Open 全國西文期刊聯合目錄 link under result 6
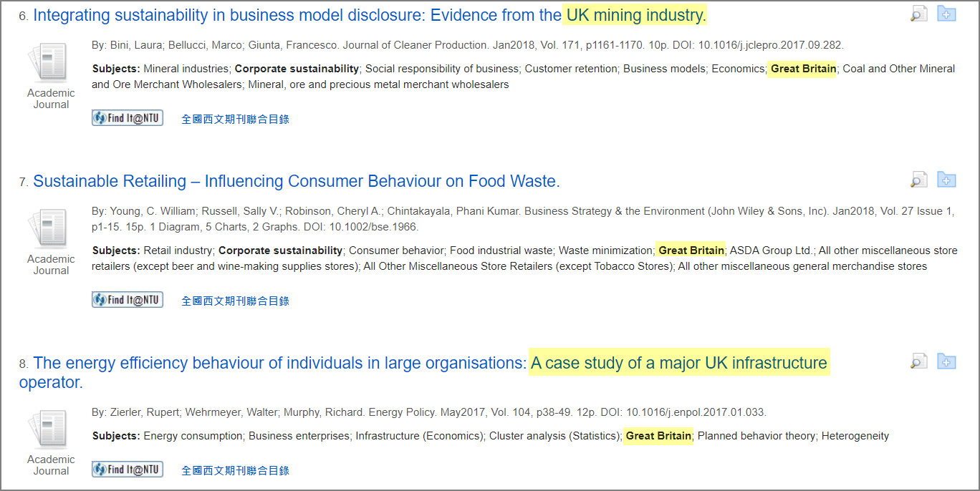980x491 pixels. coord(236,120)
